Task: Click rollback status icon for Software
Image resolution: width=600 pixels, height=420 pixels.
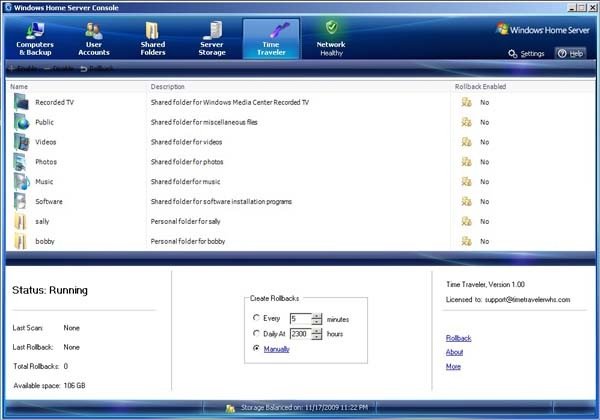Action: (x=466, y=202)
